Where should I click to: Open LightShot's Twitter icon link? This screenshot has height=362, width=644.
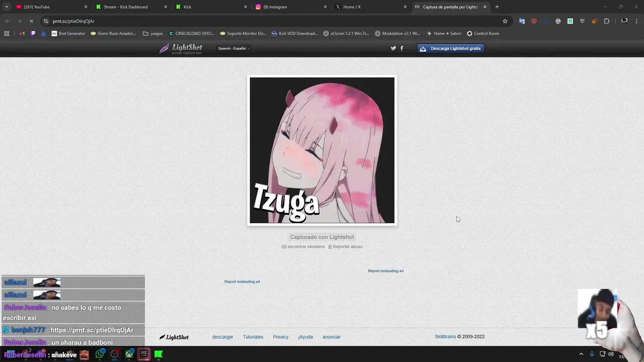coord(393,48)
